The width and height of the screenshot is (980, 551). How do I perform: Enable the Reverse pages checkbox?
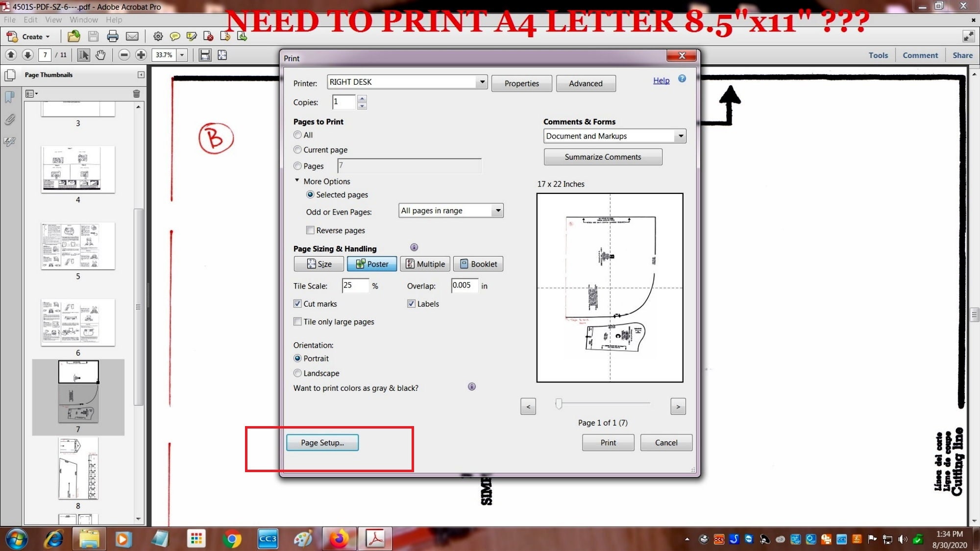(x=310, y=230)
